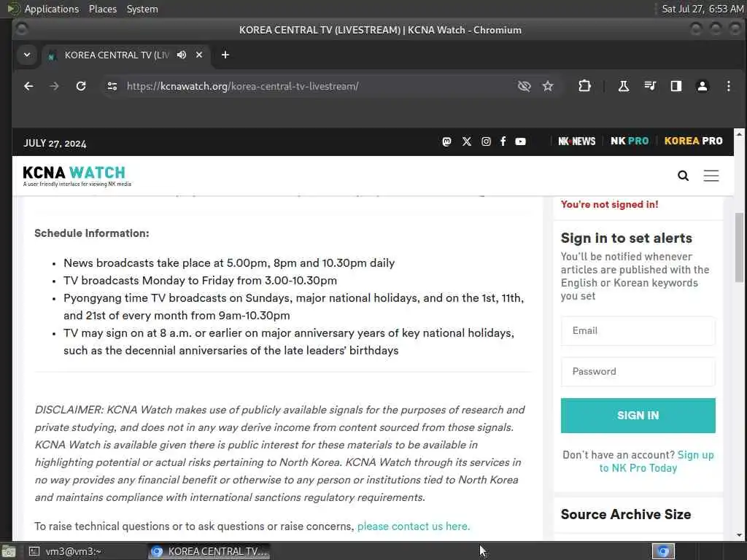Bookmark this page with the star icon
Viewport: 747px width, 560px height.
[548, 86]
